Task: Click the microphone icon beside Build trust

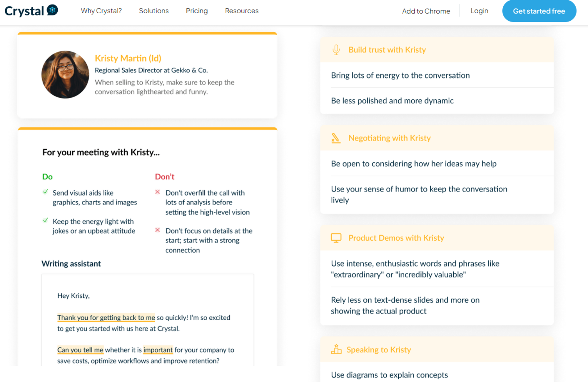Action: click(336, 50)
